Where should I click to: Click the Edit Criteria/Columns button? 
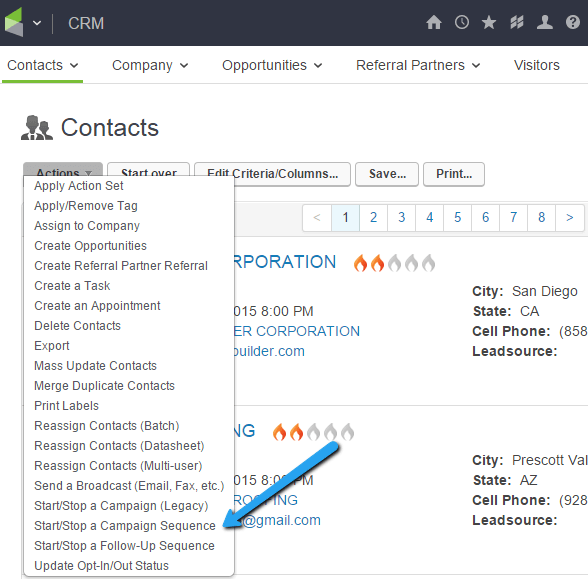pyautogui.click(x=273, y=174)
